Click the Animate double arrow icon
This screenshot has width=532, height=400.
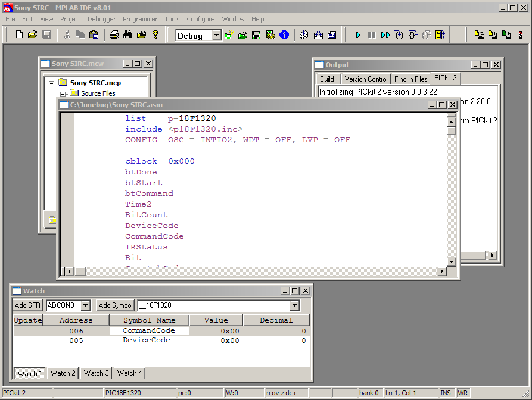[x=385, y=35]
